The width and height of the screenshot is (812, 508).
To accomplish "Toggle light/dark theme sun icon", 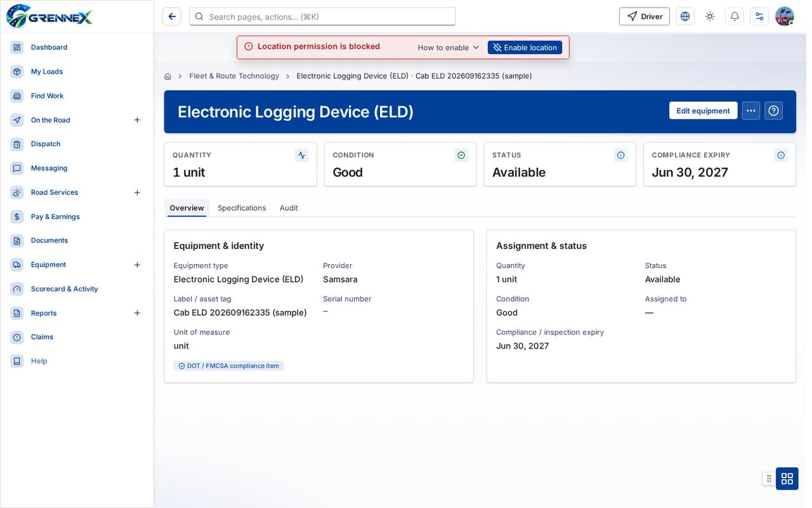I will (710, 17).
